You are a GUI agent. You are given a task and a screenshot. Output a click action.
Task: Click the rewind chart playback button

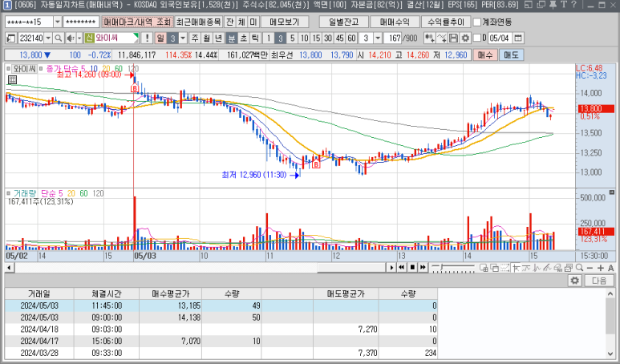(x=402, y=268)
